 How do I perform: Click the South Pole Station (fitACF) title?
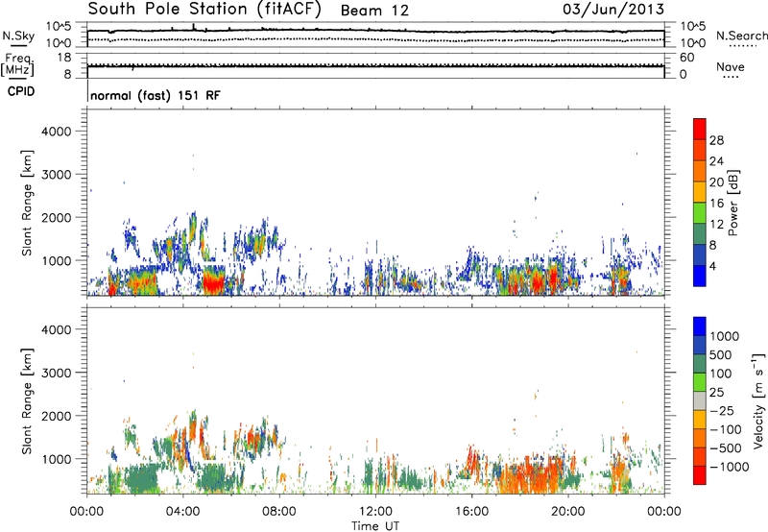pos(204,10)
